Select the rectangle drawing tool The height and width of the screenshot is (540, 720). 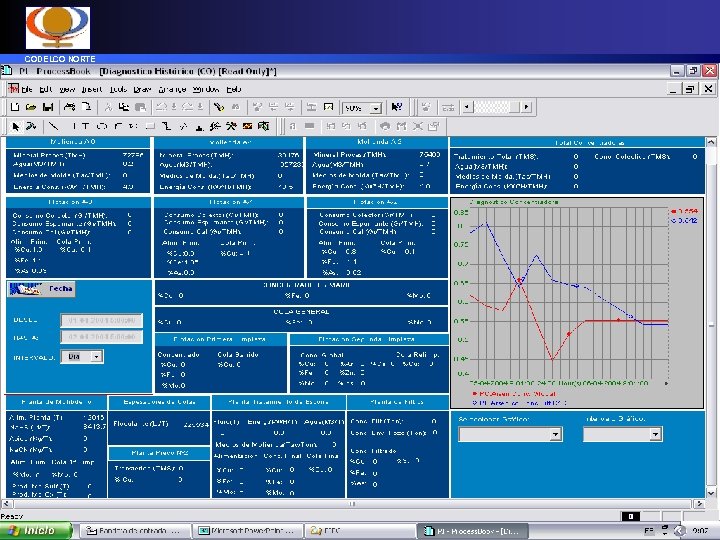(149, 126)
